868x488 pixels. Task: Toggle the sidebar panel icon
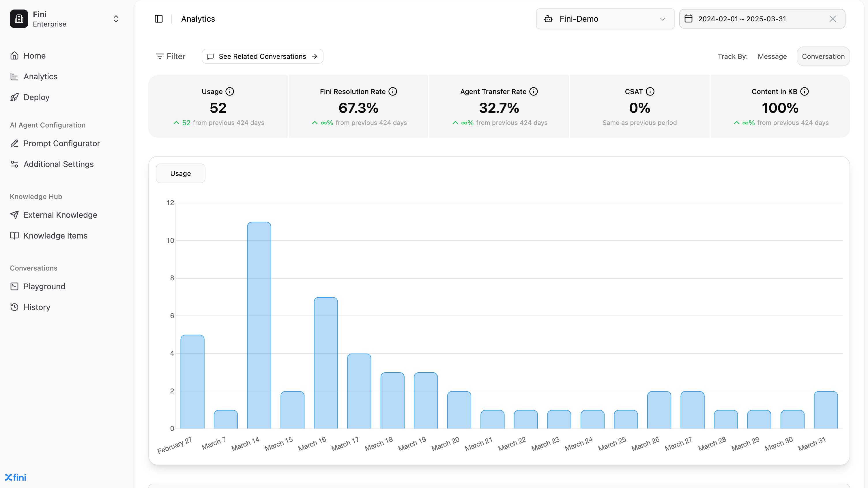pyautogui.click(x=158, y=19)
